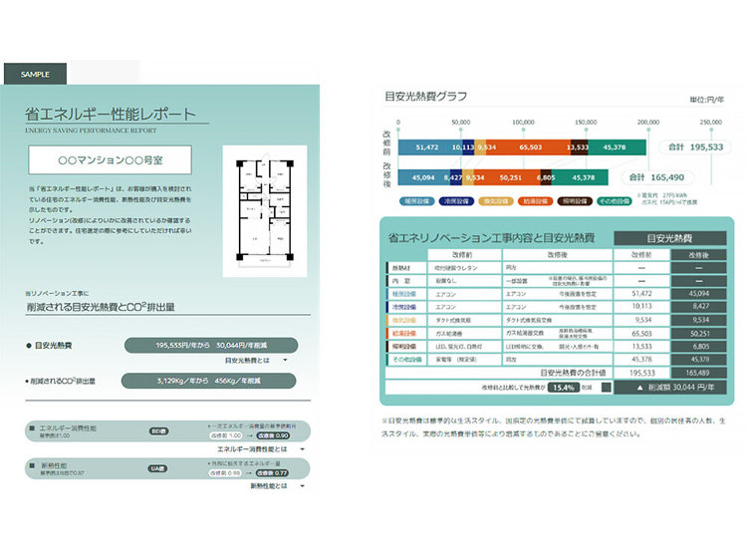
Task: Click the 冷房設備 navy legend swatch
Action: pyautogui.click(x=456, y=201)
